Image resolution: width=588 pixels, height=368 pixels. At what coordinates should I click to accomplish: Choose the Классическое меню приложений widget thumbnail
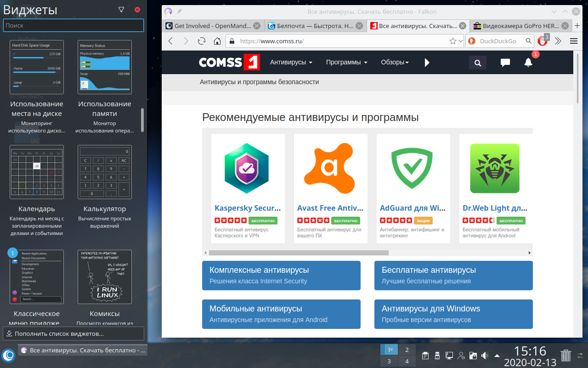[x=37, y=277]
